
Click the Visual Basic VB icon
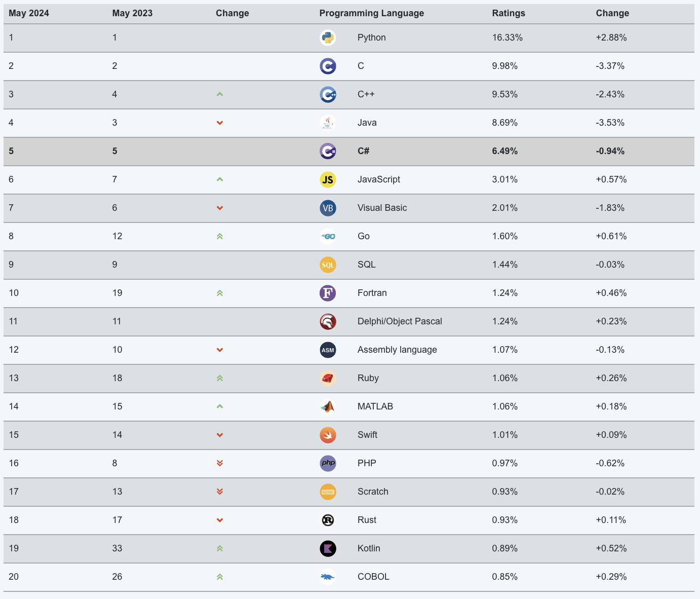coord(328,208)
